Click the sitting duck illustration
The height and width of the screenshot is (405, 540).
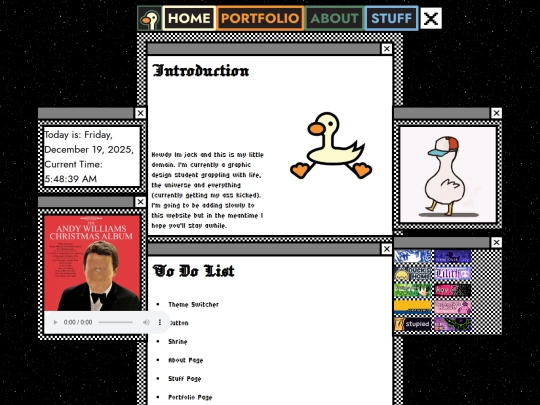[x=331, y=146]
